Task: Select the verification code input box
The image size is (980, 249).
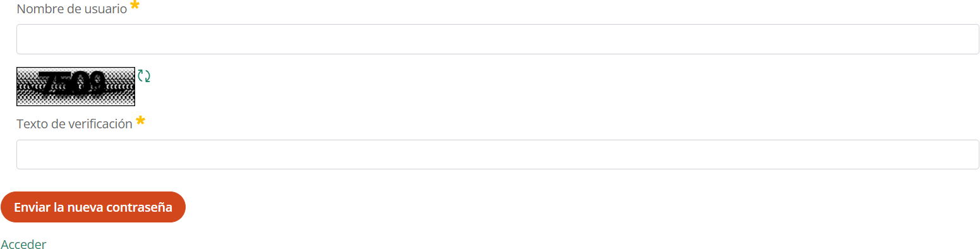Action: pyautogui.click(x=498, y=154)
